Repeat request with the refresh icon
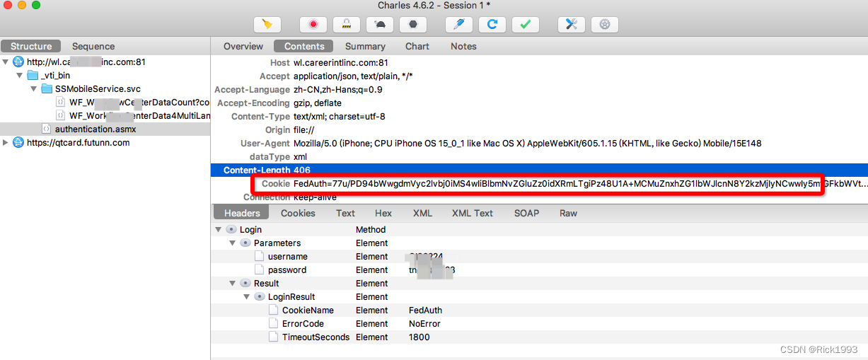 click(492, 24)
